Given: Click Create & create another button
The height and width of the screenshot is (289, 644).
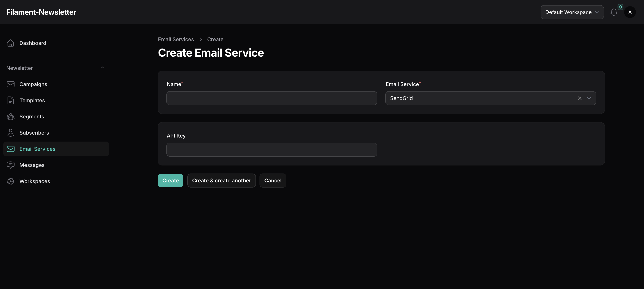Looking at the screenshot, I should 222,180.
